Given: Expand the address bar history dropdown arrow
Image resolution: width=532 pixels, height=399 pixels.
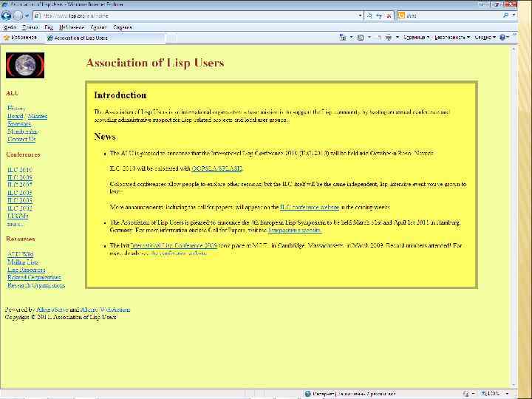Looking at the screenshot, I should 360,16.
